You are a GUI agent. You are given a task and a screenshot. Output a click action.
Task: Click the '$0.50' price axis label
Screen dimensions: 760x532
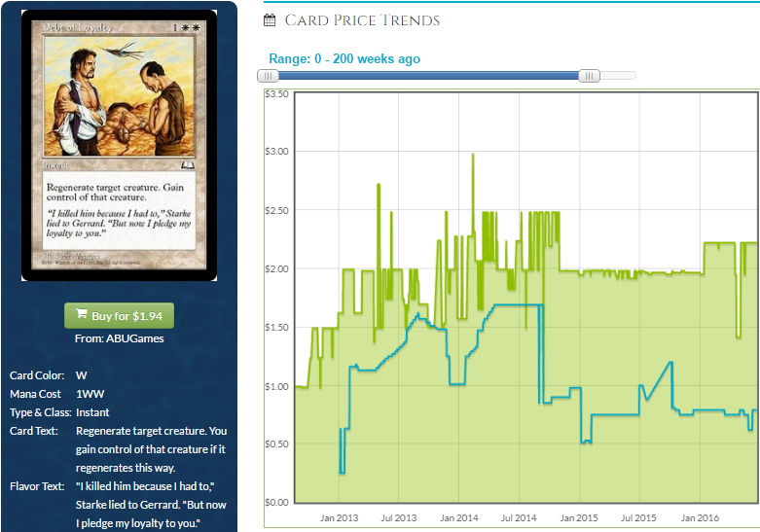276,444
